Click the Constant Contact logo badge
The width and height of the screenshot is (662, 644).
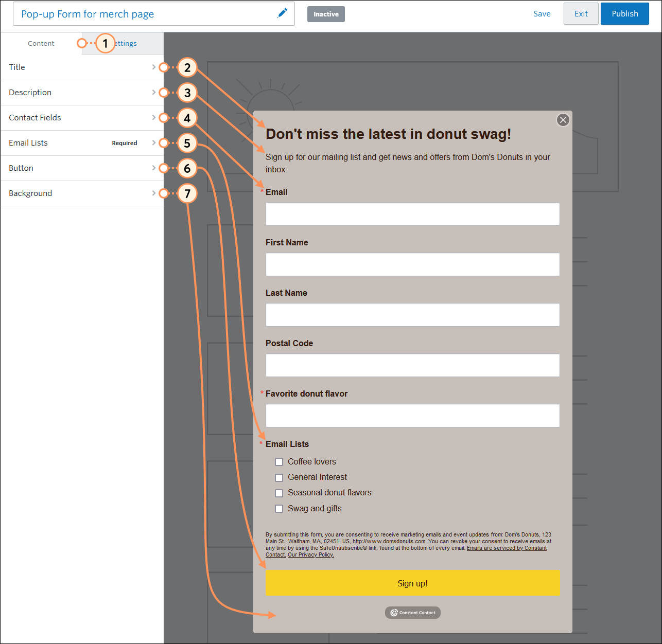point(413,613)
